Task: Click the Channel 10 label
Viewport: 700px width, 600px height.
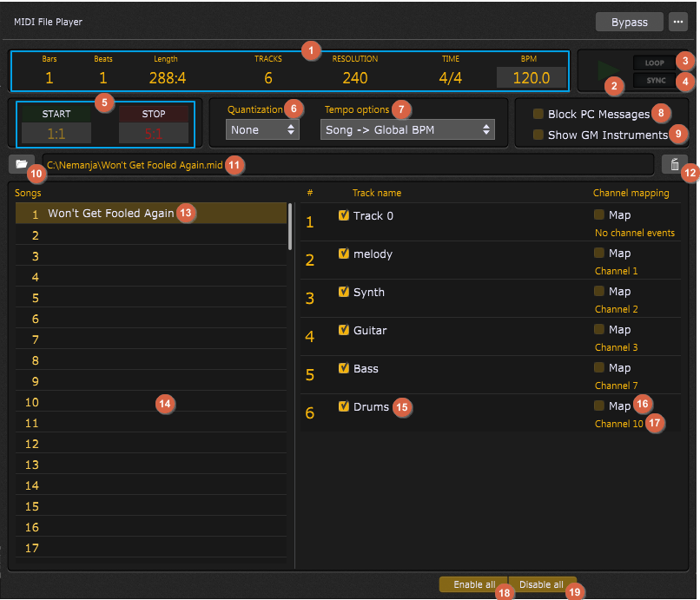Action: coord(618,424)
